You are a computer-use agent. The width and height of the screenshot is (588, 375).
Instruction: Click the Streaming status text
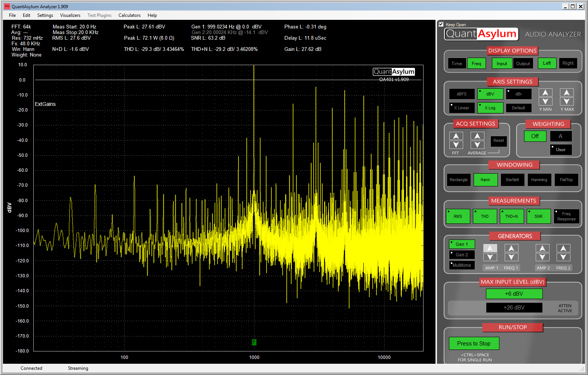(78, 368)
